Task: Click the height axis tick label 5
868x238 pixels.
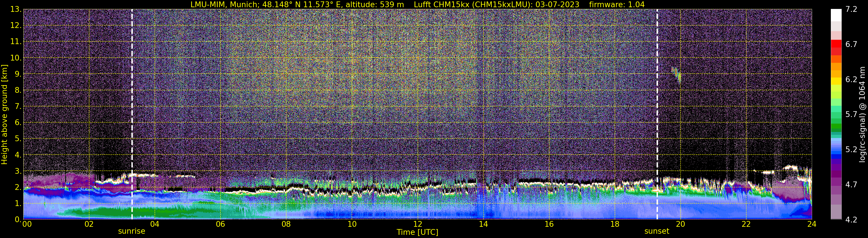Action: coord(18,139)
